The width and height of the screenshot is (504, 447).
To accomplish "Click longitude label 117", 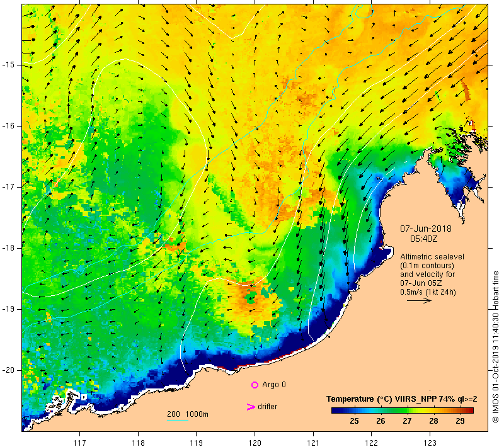I will pos(80,443).
